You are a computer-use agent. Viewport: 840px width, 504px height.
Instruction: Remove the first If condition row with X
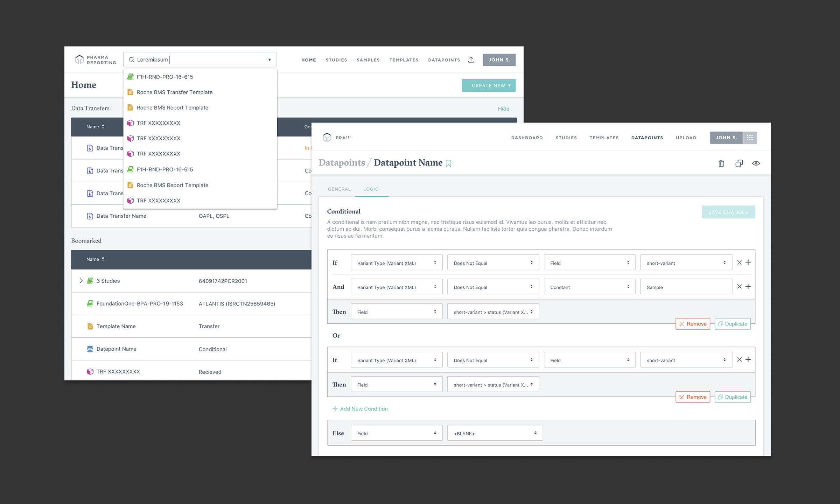[739, 262]
